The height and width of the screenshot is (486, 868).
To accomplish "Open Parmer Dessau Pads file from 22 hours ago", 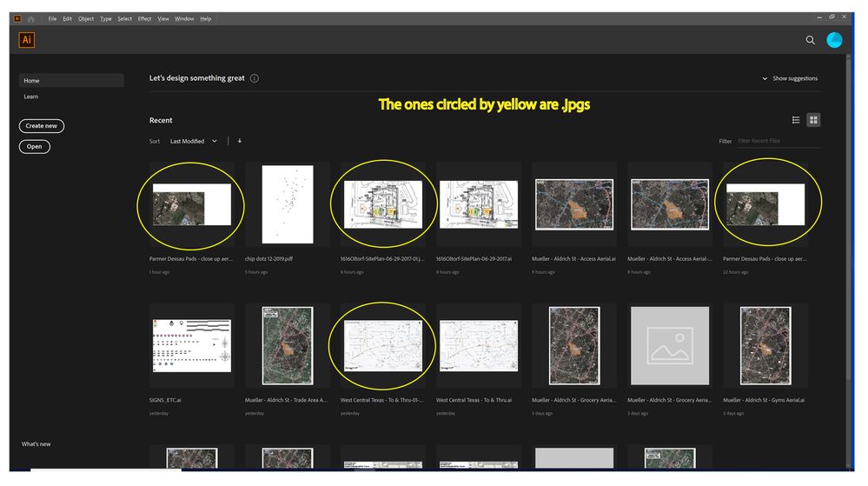I will [765, 204].
